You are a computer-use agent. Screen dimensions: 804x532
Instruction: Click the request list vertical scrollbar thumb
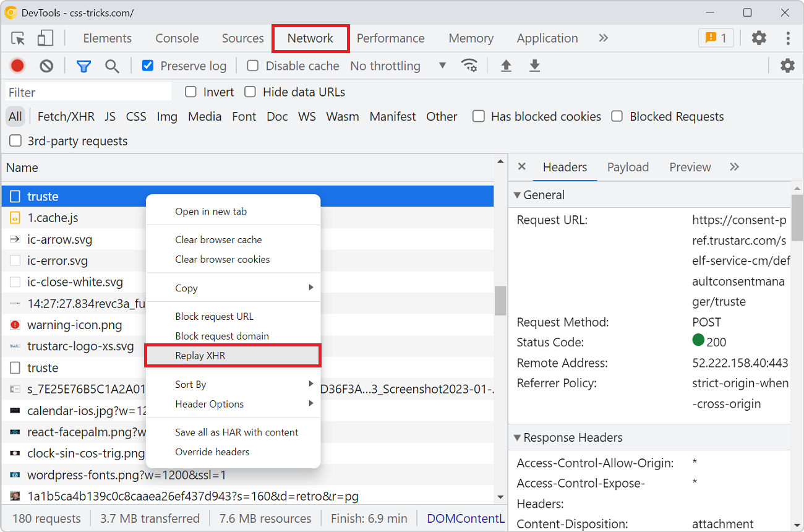point(500,301)
